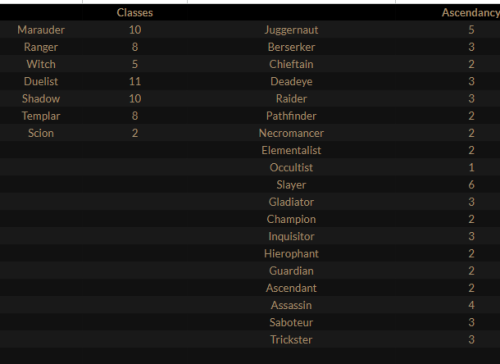Click the Deadeye ascendancy cell
Screen dimensions: 500x364
pos(291,82)
